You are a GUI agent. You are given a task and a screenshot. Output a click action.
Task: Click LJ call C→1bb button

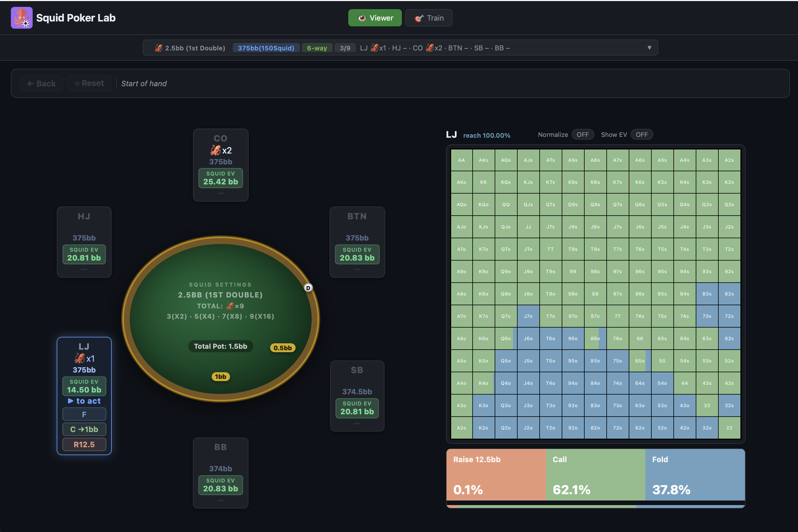click(84, 429)
